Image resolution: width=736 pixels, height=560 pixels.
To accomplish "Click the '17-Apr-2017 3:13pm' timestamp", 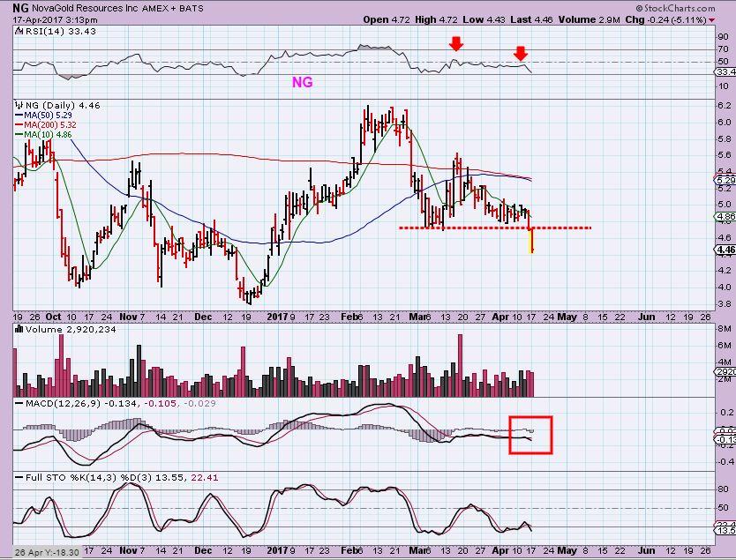I will pyautogui.click(x=55, y=19).
